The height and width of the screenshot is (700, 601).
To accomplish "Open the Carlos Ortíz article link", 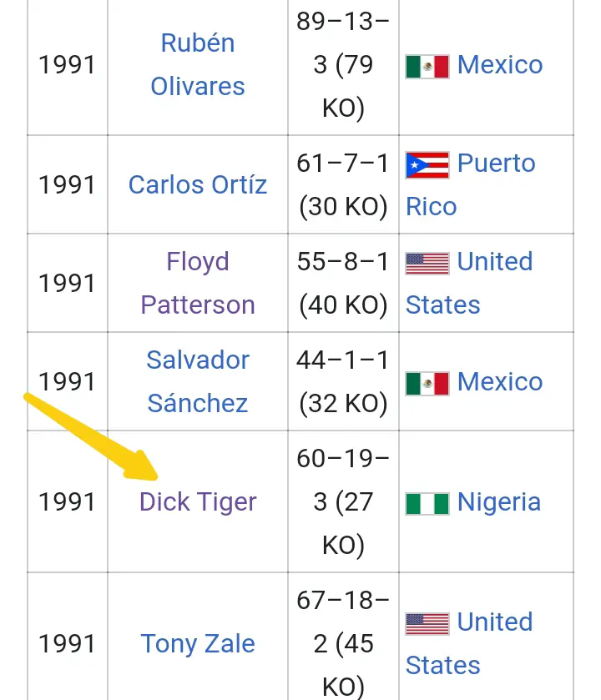I will [x=198, y=184].
